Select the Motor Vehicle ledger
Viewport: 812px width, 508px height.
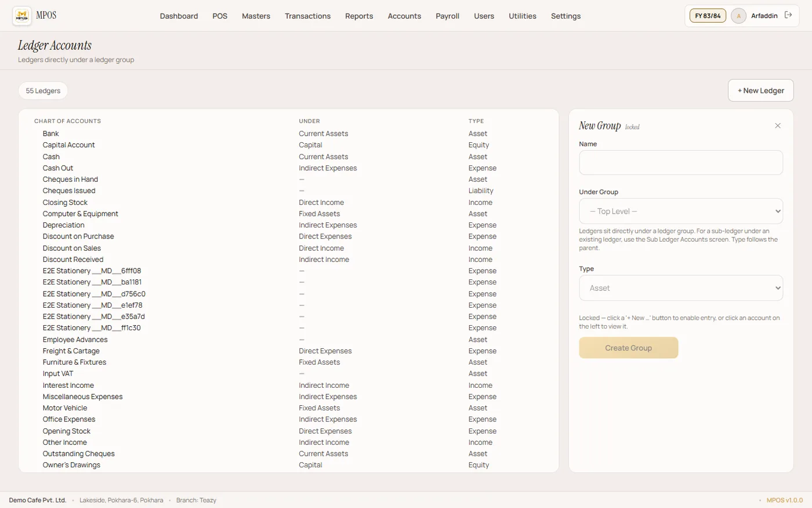coord(288,408)
